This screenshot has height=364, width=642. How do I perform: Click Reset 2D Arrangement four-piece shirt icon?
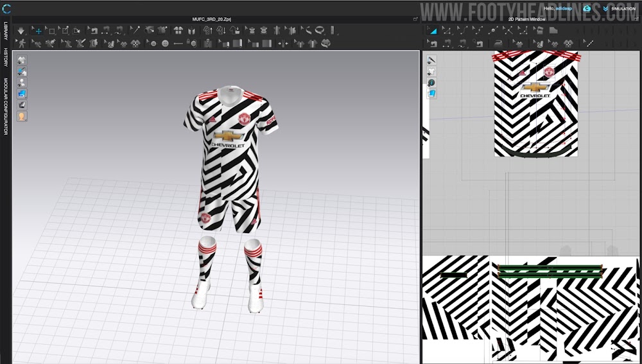[x=178, y=31]
